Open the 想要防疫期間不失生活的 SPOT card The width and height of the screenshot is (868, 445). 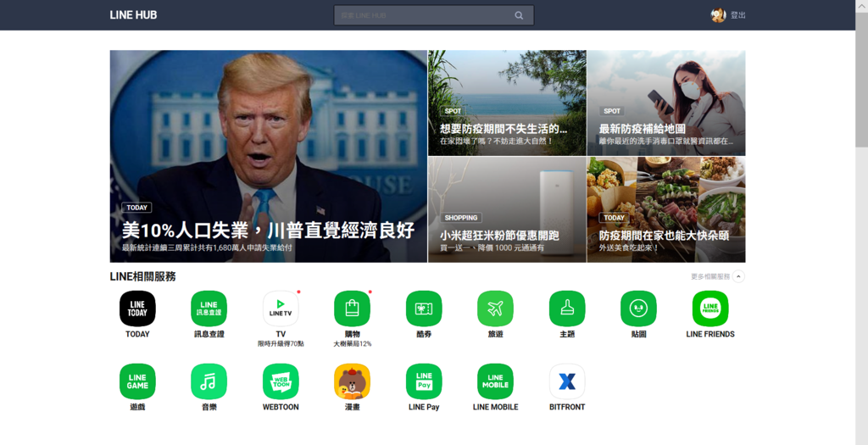[x=507, y=103]
